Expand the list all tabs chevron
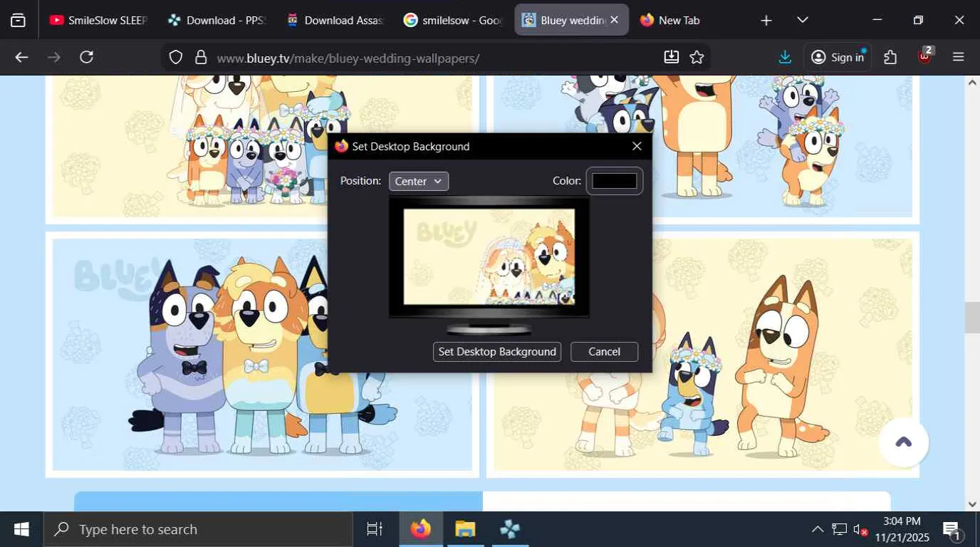Image resolution: width=980 pixels, height=547 pixels. (803, 20)
